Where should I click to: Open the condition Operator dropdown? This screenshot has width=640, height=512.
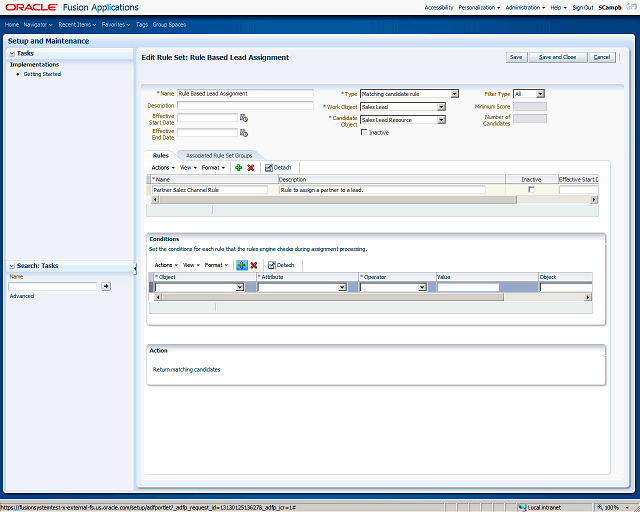pyautogui.click(x=422, y=288)
